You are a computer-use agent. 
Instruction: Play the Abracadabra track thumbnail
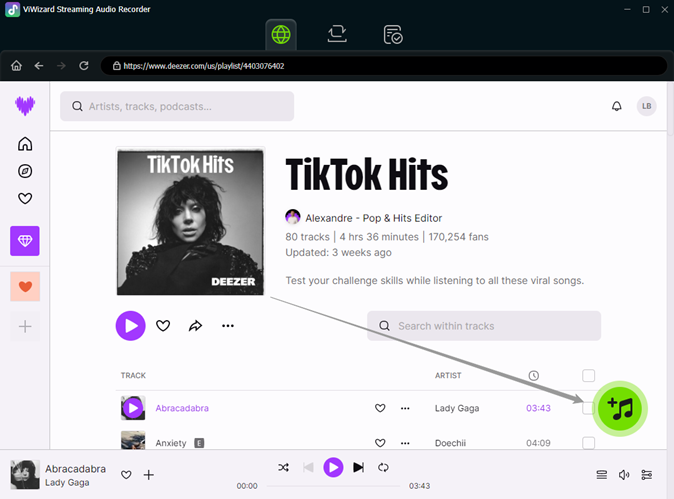click(133, 408)
